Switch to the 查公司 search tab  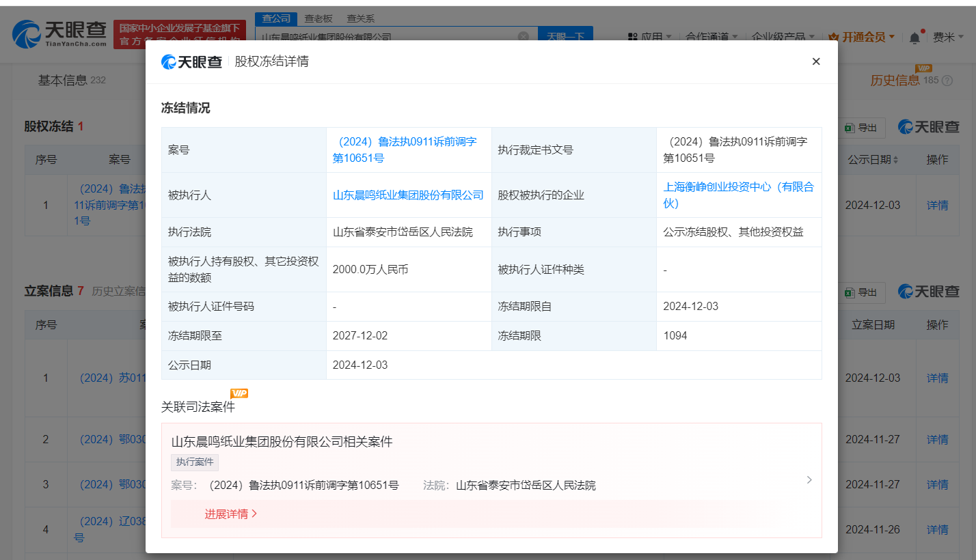[x=276, y=18]
